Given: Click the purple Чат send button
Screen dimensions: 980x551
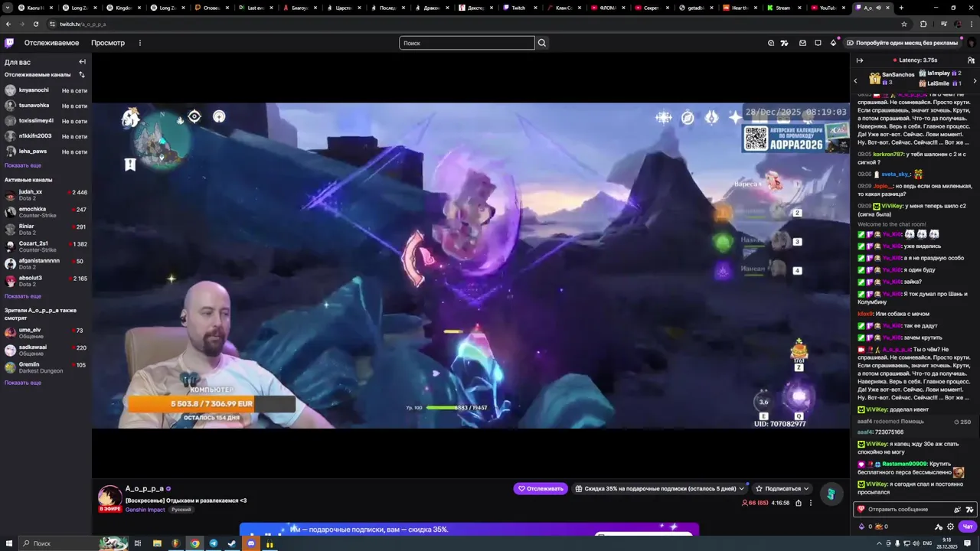Looking at the screenshot, I should point(969,527).
